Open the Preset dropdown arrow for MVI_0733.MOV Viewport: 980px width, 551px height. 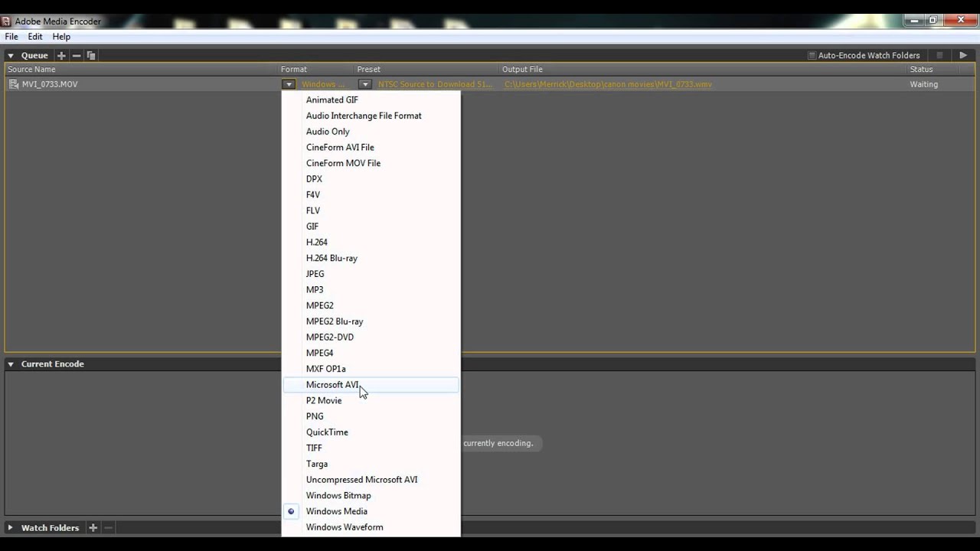pyautogui.click(x=364, y=84)
